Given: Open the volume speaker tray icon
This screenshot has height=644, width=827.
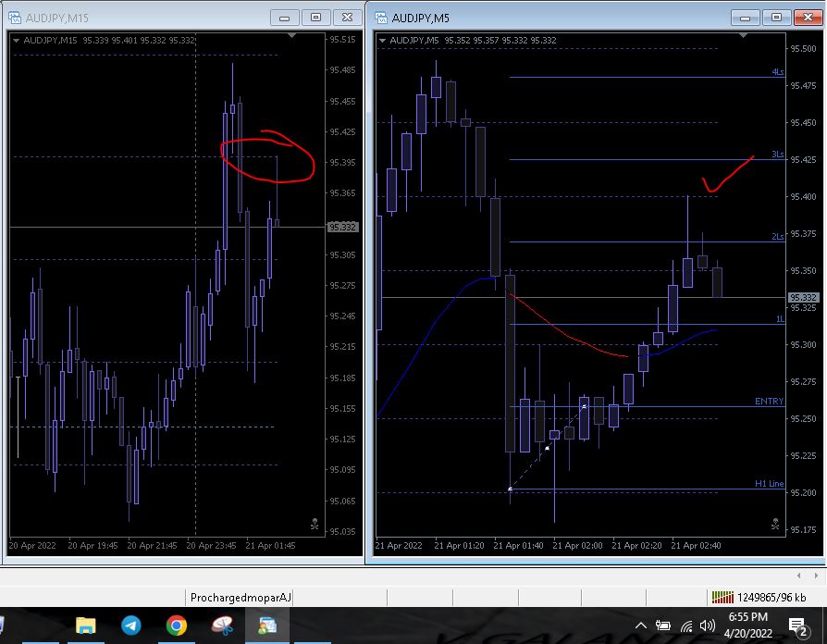Looking at the screenshot, I should (x=708, y=625).
